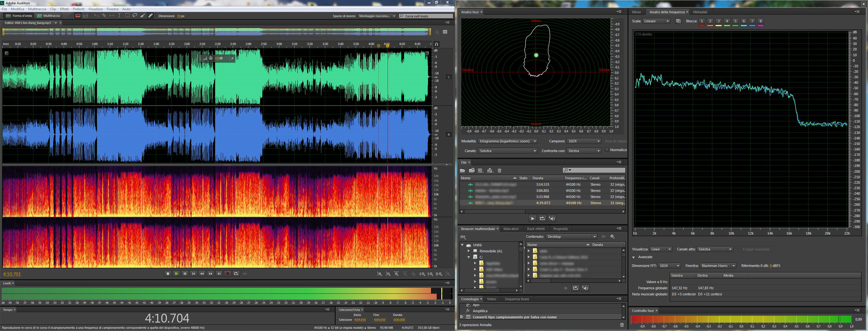
Task: Switch to Multitraccia view
Action: (49, 16)
